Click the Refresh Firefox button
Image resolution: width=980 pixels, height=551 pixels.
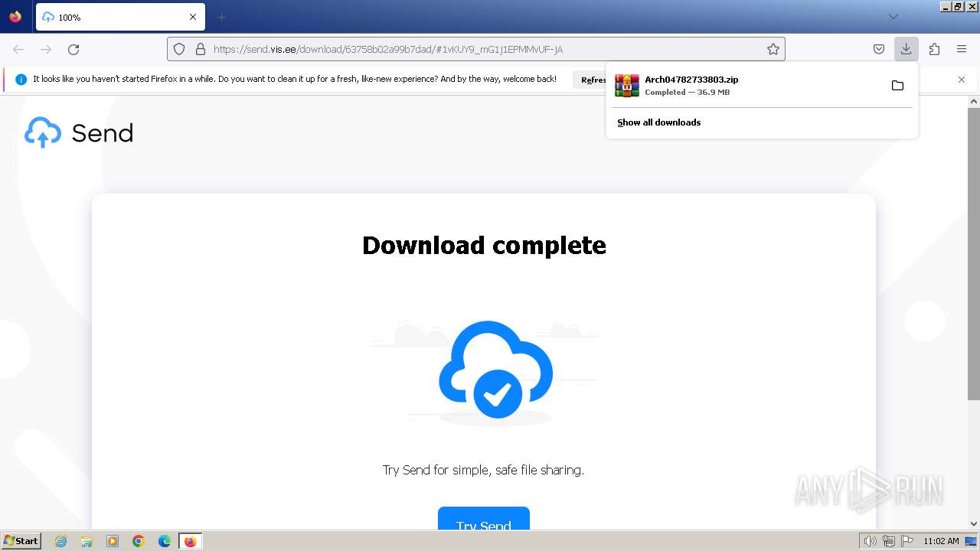coord(590,80)
